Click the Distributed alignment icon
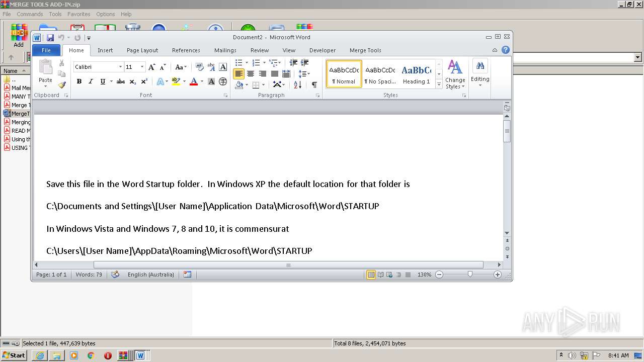Image resolution: width=644 pixels, height=362 pixels. [286, 74]
